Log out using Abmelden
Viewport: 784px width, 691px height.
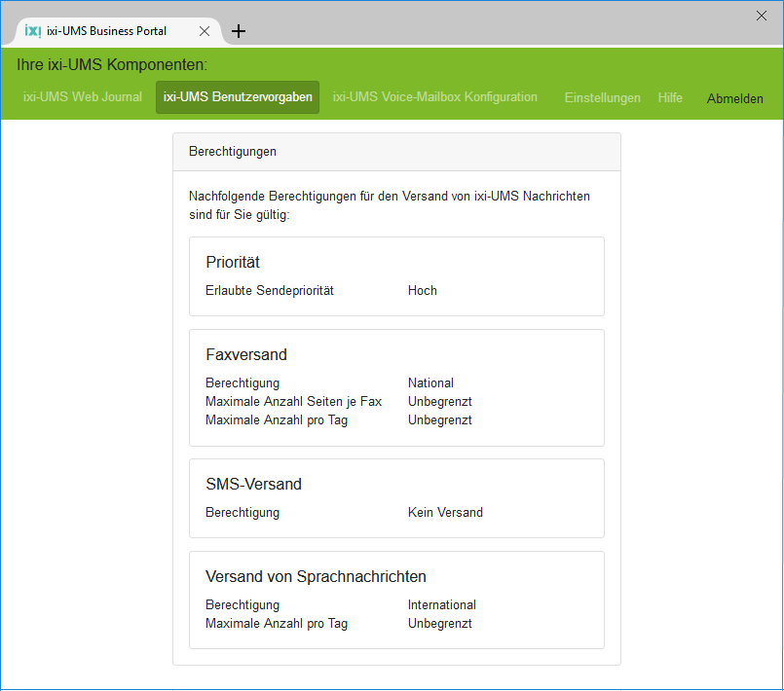734,98
